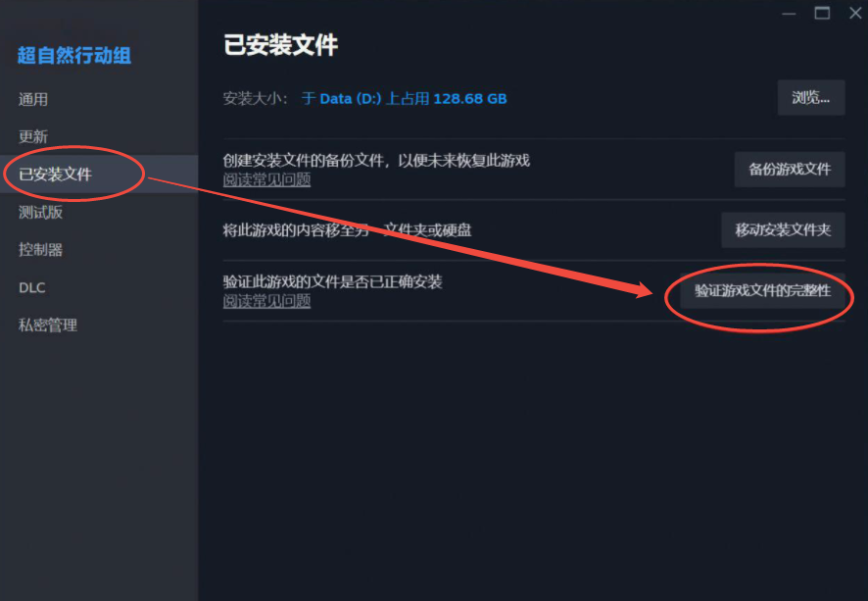This screenshot has width=868, height=601.
Task: Close the properties window
Action: pos(855,13)
